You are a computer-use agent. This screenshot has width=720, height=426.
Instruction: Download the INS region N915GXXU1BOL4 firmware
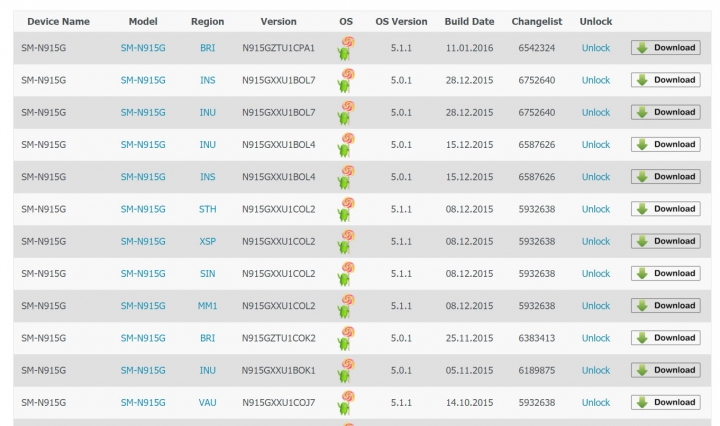(x=665, y=177)
